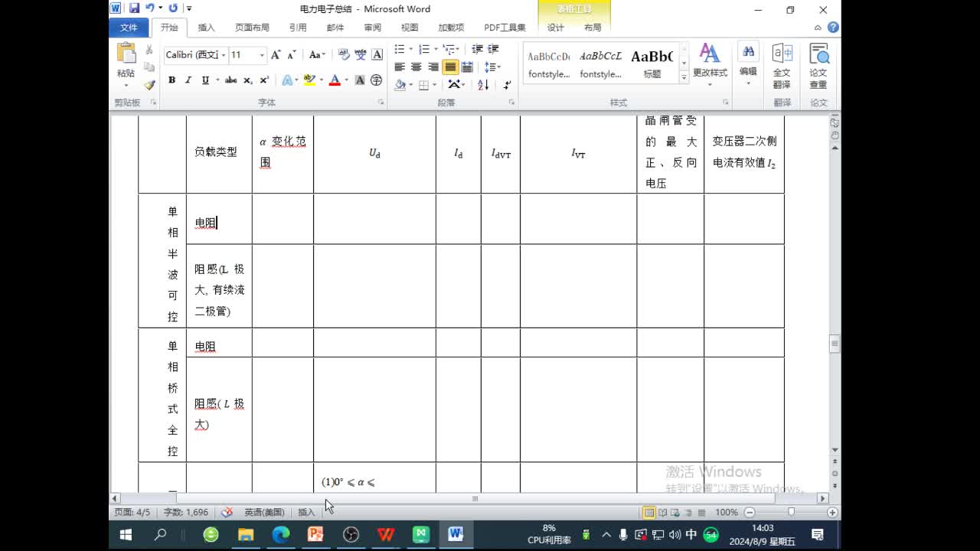Click 插入 mode in the status bar
The image size is (980, 551).
306,512
